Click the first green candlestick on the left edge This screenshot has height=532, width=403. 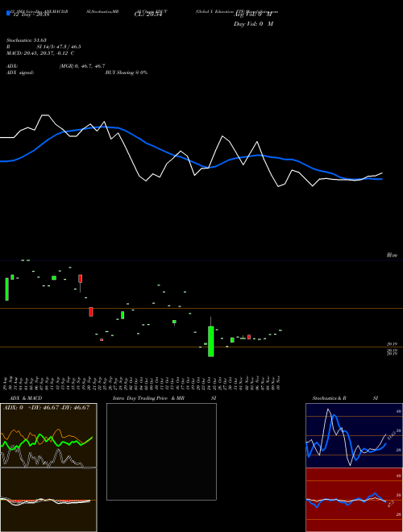click(6, 289)
